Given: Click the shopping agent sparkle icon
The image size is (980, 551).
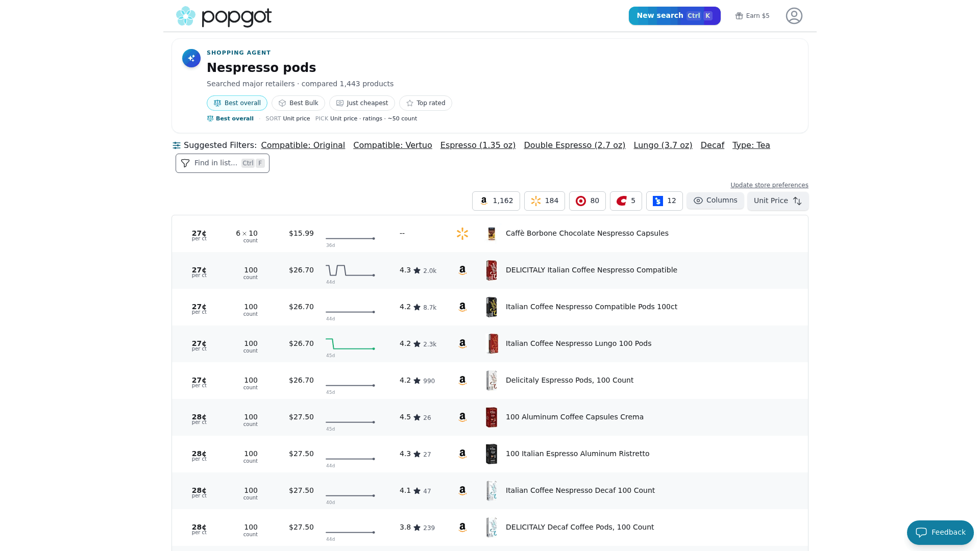Looking at the screenshot, I should point(191,58).
